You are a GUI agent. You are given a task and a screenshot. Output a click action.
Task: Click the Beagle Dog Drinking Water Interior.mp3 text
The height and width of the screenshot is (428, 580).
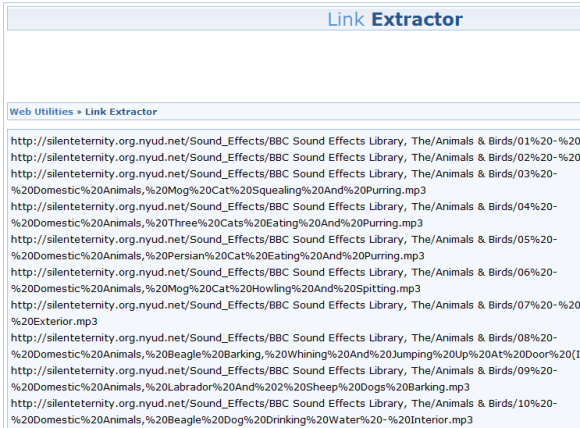point(242,420)
